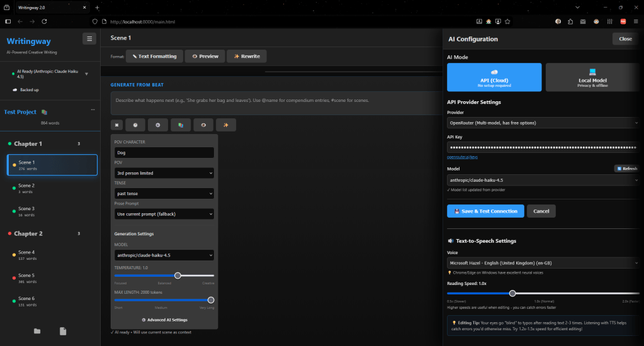Open the TENSE dropdown
Screen dimensions: 644x346
point(164,194)
